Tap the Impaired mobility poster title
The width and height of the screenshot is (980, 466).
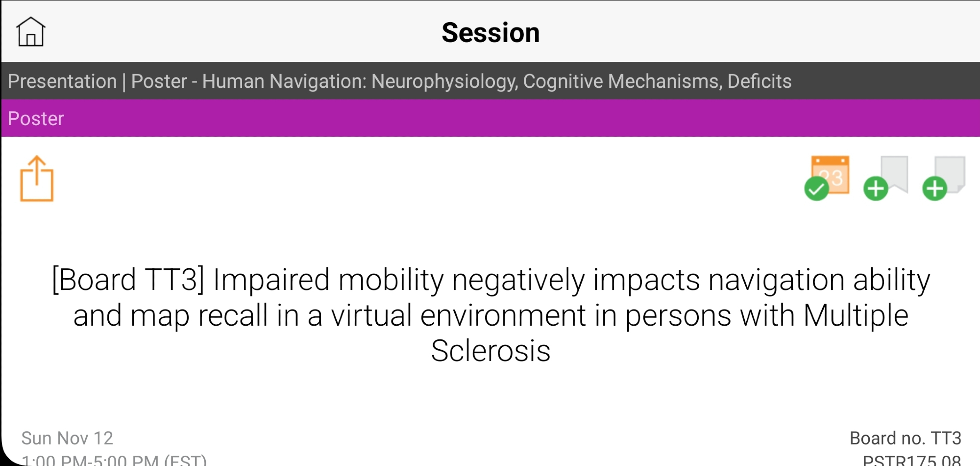click(490, 315)
